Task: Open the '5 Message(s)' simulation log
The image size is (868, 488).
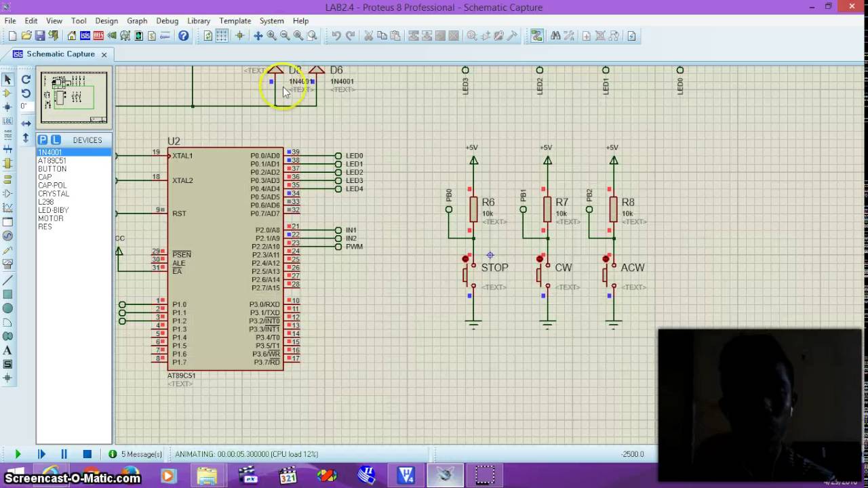Action: [136, 454]
